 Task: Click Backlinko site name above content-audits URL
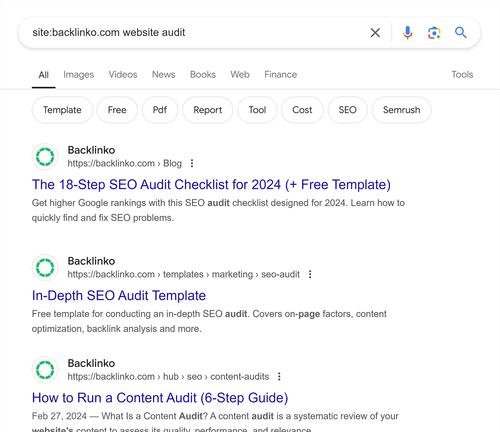click(91, 363)
